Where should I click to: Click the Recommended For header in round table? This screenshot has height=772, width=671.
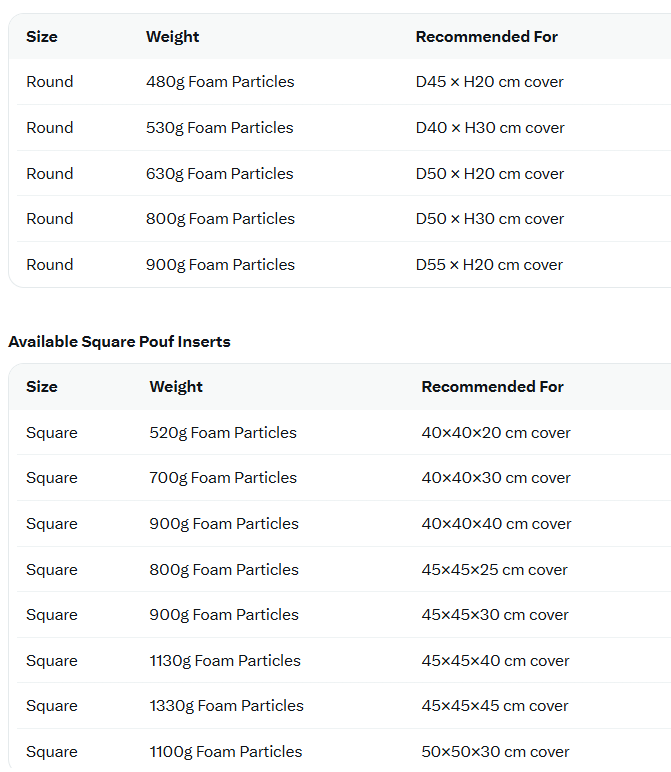point(486,36)
